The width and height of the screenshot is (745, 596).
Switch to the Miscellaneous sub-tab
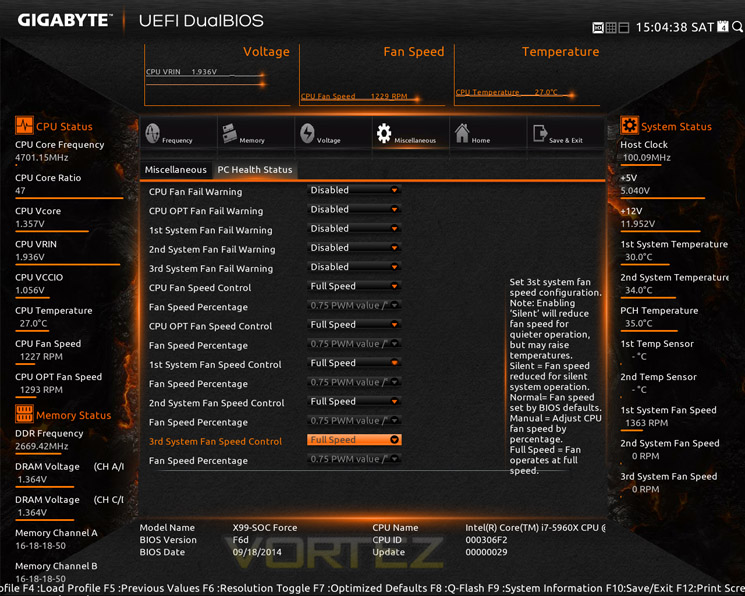pos(176,170)
